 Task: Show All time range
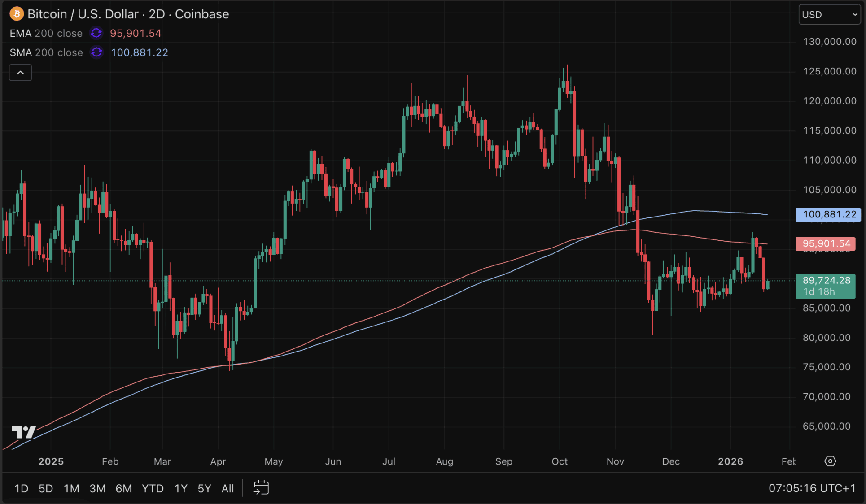pyautogui.click(x=227, y=488)
